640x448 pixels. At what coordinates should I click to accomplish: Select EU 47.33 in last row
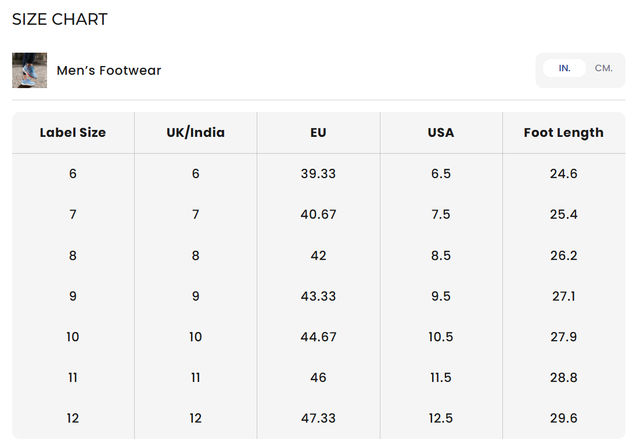(318, 418)
